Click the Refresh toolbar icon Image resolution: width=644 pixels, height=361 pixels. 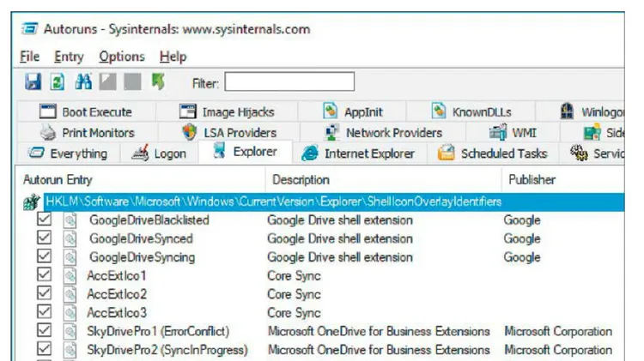pyautogui.click(x=57, y=81)
